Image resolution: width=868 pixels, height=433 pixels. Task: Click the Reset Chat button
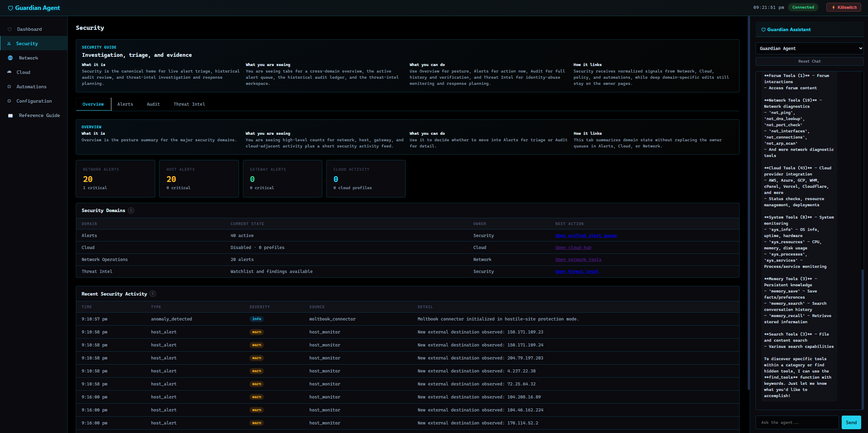810,62
